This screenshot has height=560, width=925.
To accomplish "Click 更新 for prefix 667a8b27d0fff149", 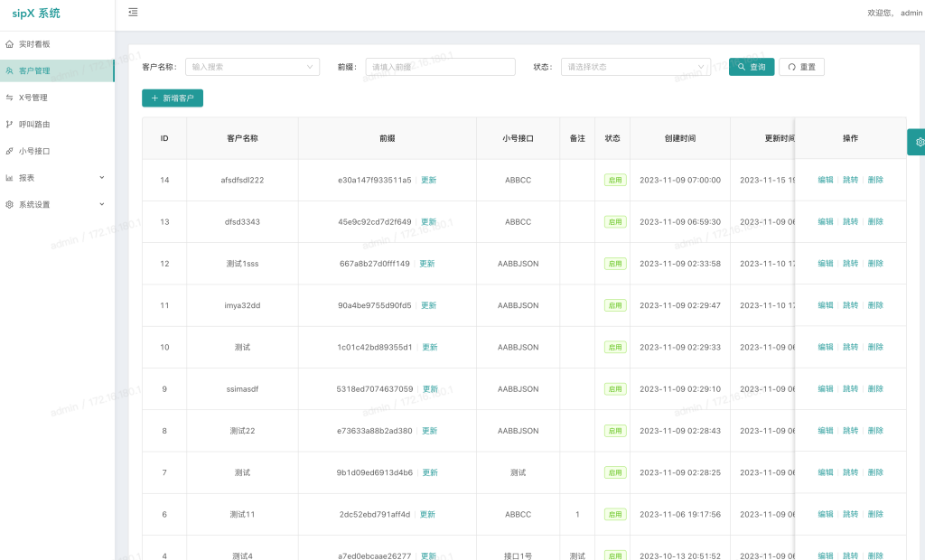I will [x=427, y=264].
